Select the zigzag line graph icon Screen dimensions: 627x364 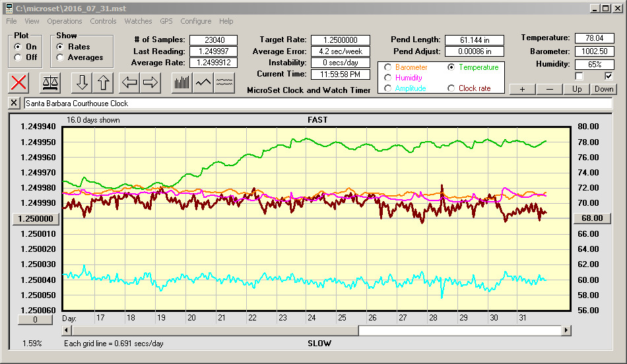[x=203, y=82]
